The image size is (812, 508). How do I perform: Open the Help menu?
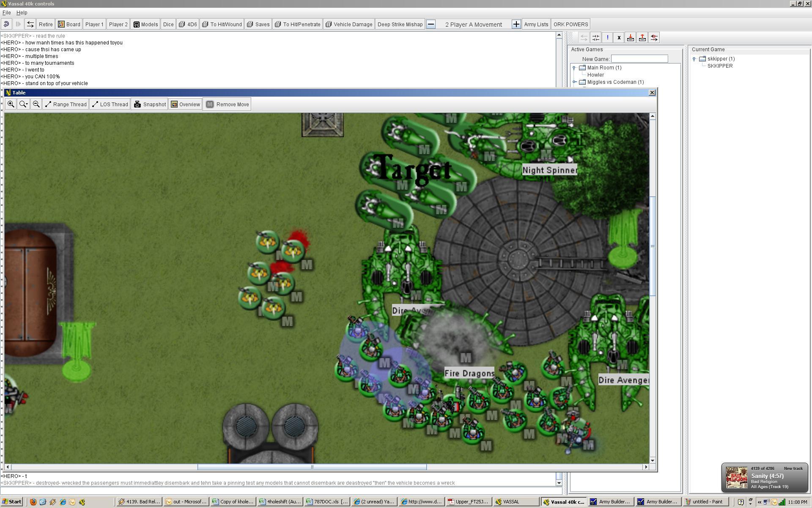[22, 13]
